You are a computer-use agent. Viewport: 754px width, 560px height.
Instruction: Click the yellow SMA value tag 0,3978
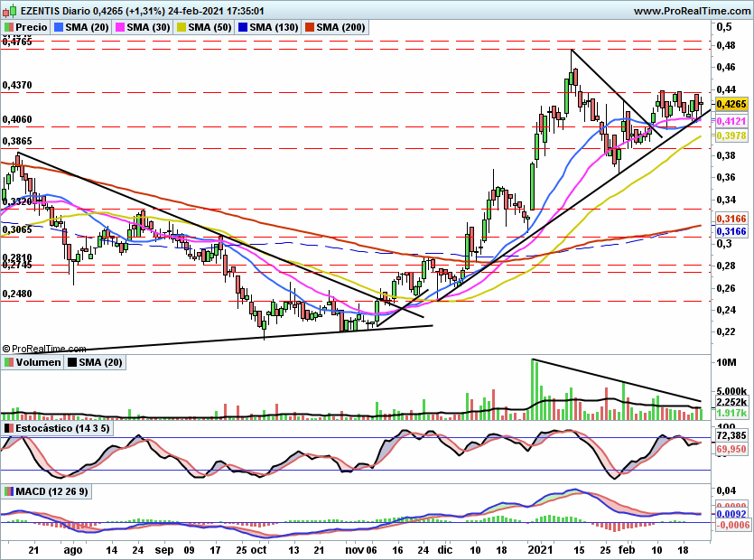(731, 136)
